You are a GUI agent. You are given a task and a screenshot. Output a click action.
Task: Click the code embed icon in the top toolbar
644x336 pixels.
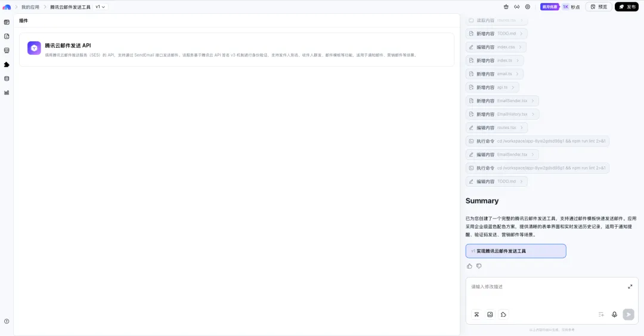coord(516,7)
